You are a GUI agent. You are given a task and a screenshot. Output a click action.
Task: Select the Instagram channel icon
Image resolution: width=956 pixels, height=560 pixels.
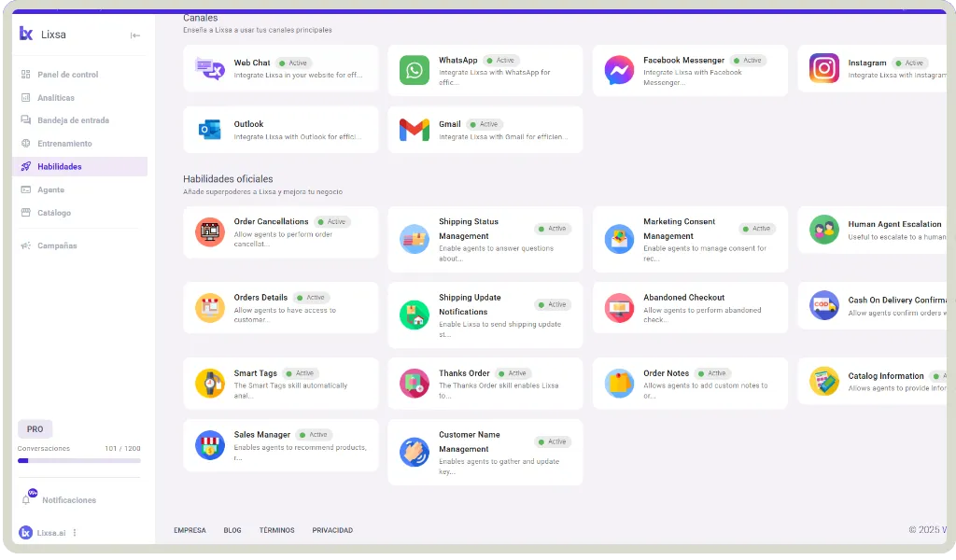(x=823, y=68)
